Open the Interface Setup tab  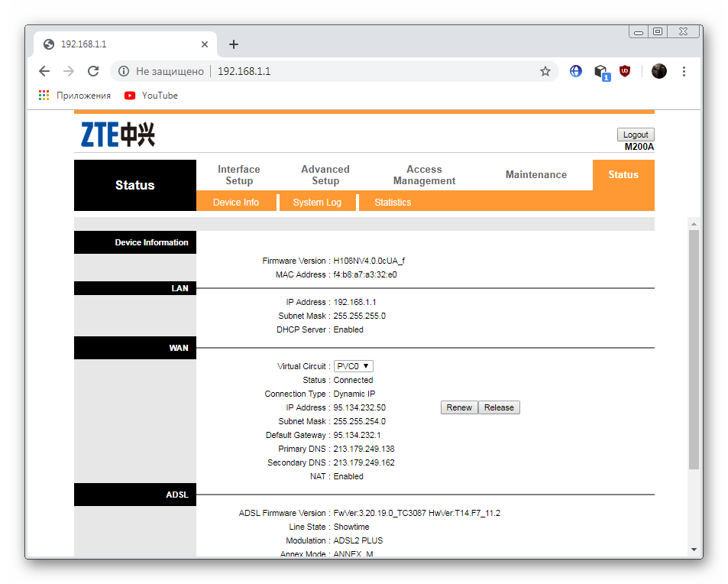click(x=238, y=175)
